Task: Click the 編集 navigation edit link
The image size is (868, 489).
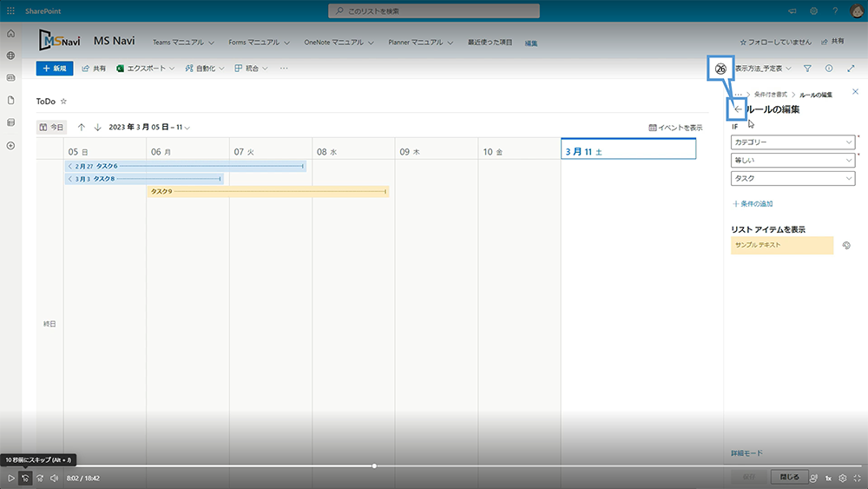Action: coord(531,43)
